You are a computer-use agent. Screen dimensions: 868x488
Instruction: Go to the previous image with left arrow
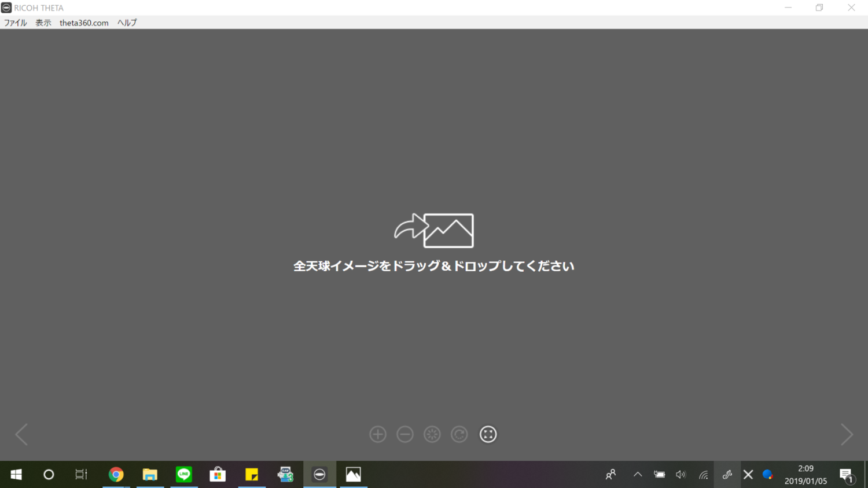tap(21, 434)
